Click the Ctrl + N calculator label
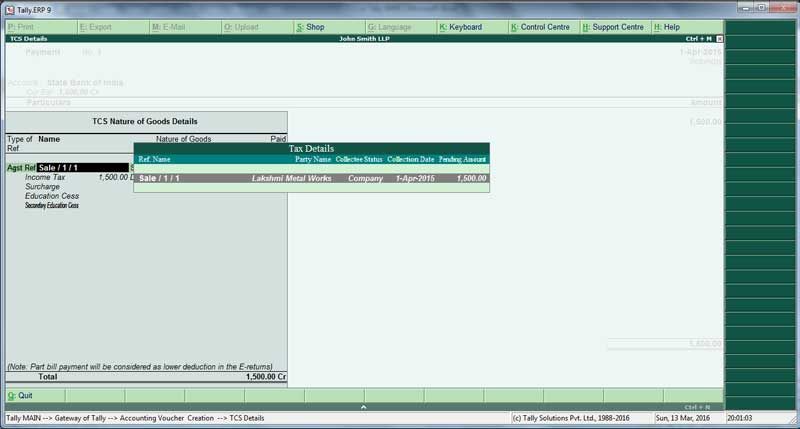 pos(697,407)
